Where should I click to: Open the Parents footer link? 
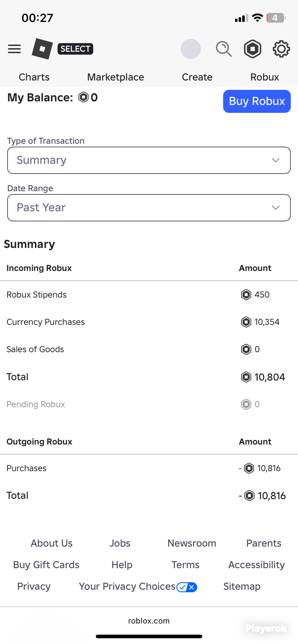point(264,543)
